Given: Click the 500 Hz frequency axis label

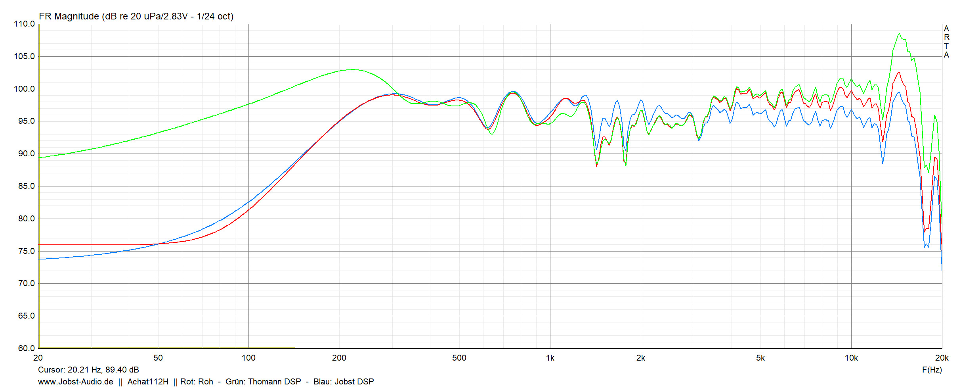Looking at the screenshot, I should pos(459,358).
